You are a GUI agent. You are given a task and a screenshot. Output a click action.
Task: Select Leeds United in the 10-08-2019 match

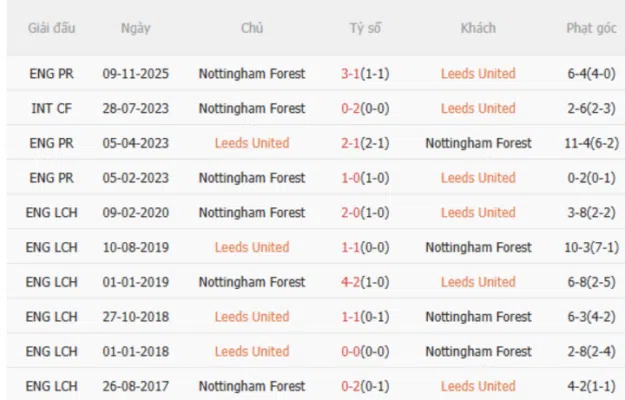click(x=252, y=247)
